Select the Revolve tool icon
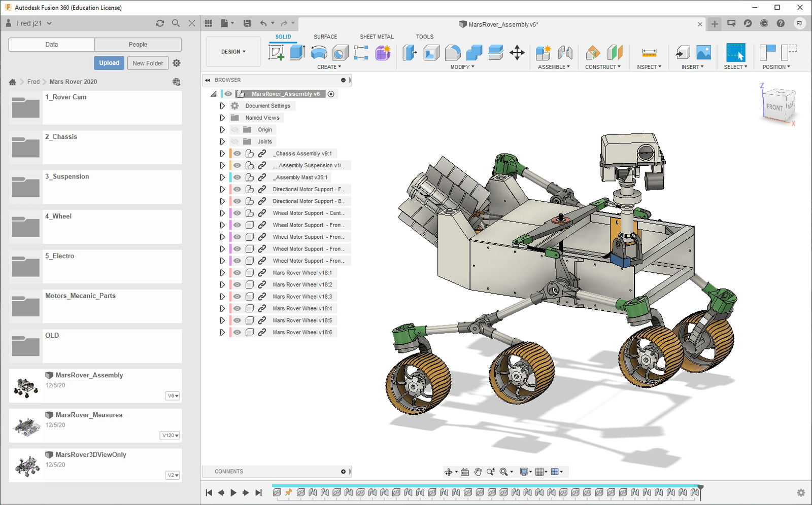 point(319,52)
